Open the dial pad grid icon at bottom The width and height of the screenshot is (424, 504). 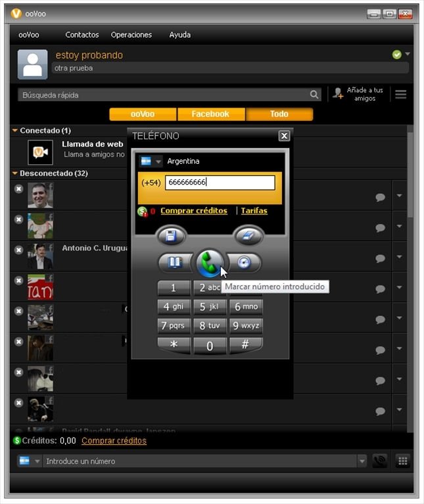pos(403,461)
